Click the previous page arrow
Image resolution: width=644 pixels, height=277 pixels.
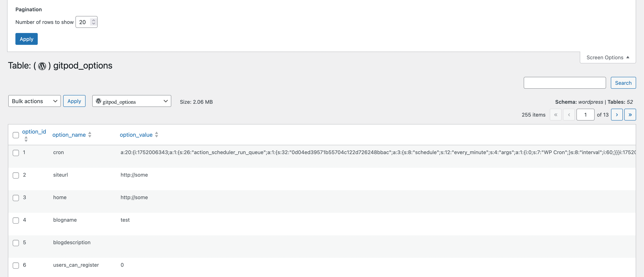pyautogui.click(x=569, y=115)
